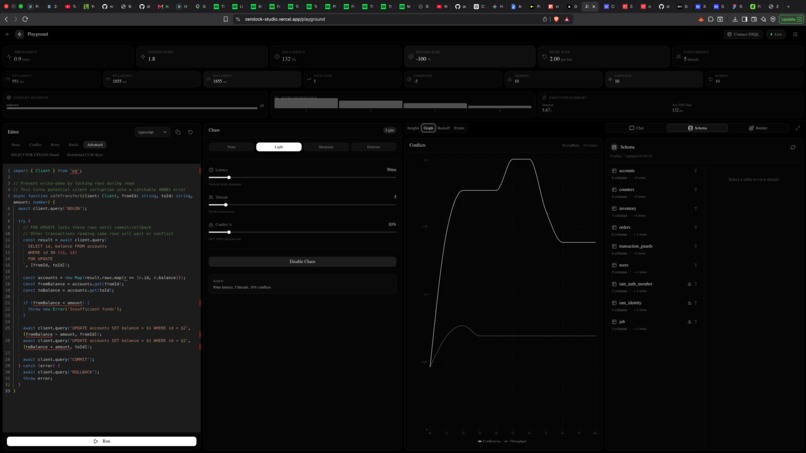
Task: Expand the inventory table in Schema
Action: pyautogui.click(x=654, y=212)
